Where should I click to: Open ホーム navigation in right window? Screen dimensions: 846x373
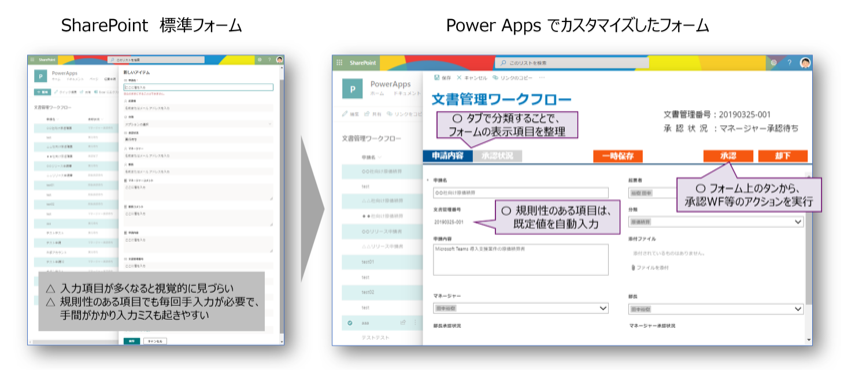(x=378, y=94)
